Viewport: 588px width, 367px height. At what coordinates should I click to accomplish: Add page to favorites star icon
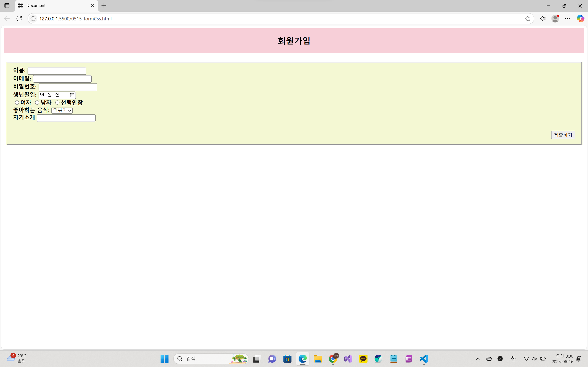tap(528, 19)
